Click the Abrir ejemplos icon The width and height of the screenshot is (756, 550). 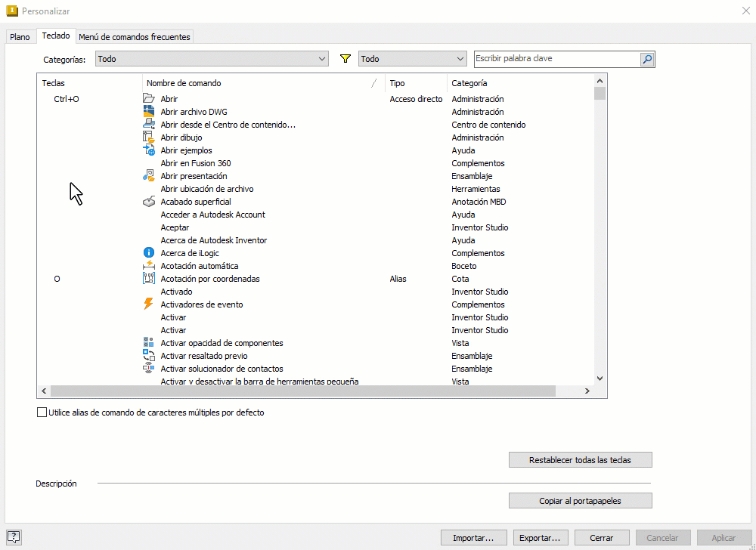pos(148,150)
